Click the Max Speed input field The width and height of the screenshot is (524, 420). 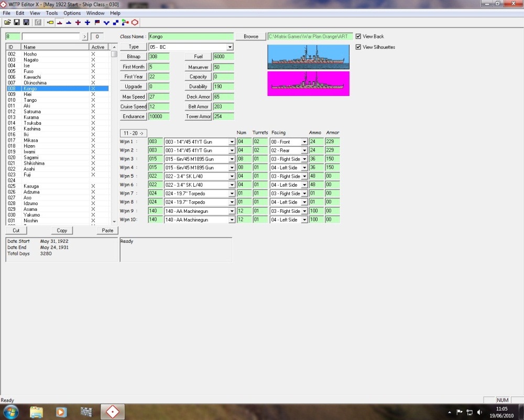tap(159, 96)
